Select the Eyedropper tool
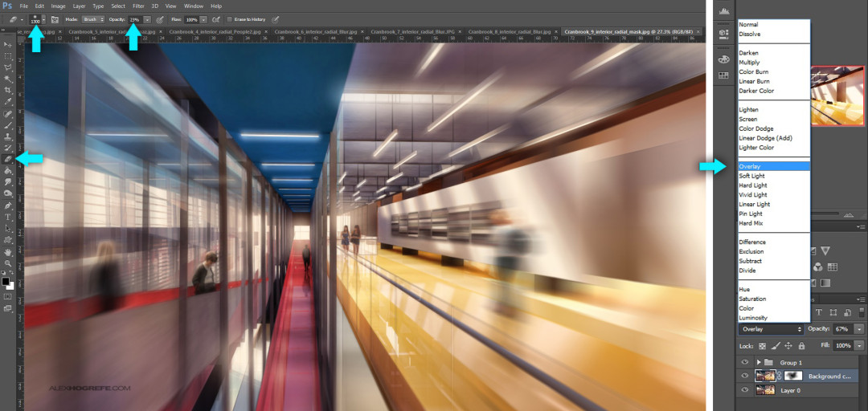 [x=8, y=102]
